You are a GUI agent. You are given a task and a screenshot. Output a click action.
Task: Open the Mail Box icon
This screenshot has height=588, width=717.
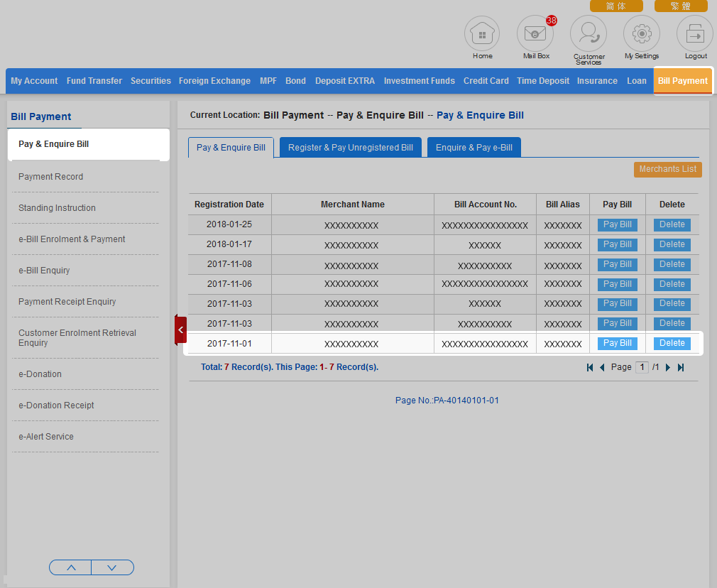pos(535,34)
